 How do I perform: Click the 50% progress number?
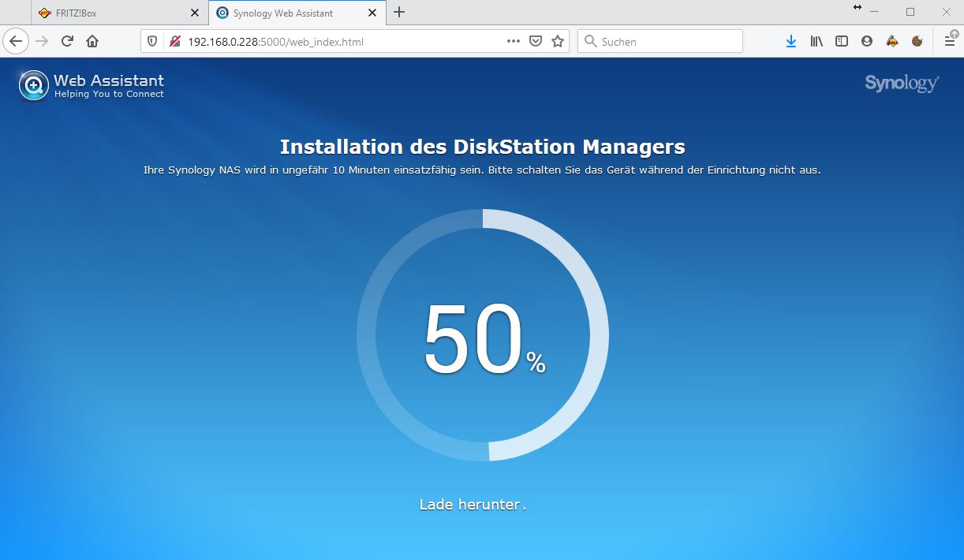click(484, 340)
